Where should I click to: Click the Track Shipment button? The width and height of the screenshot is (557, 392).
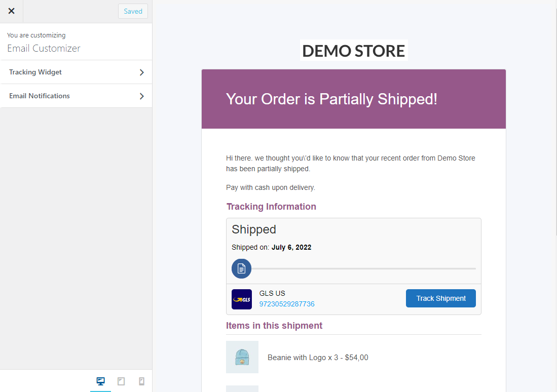[x=440, y=298]
